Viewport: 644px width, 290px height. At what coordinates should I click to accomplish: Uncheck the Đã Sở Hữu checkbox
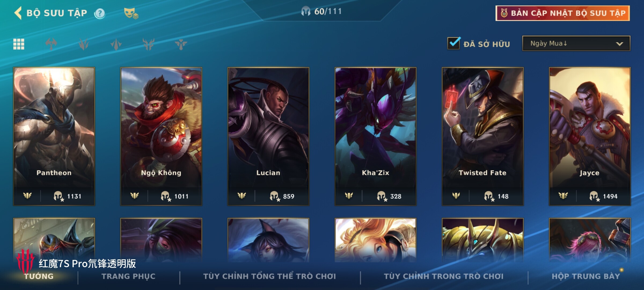point(454,43)
